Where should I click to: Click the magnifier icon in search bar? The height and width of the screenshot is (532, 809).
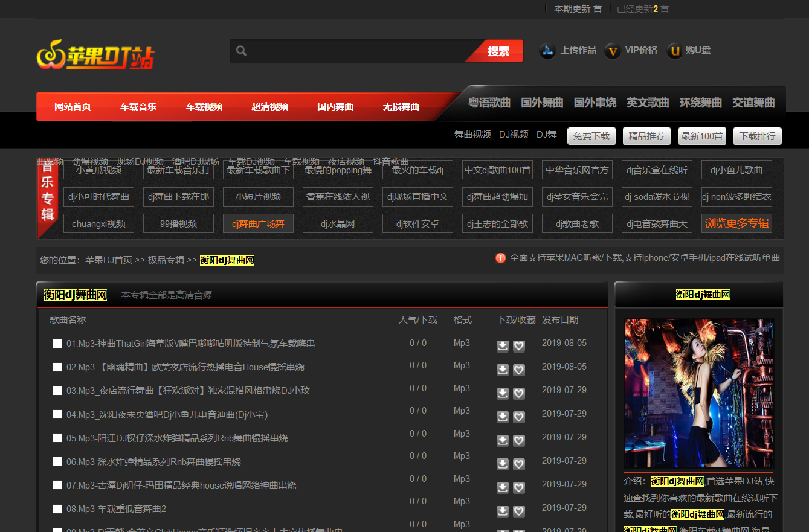(242, 51)
